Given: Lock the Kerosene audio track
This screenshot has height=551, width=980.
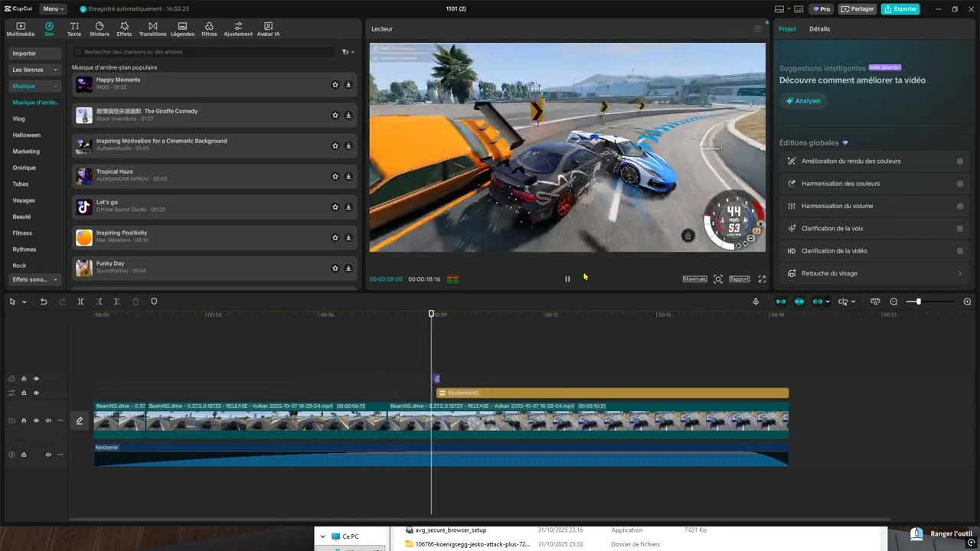Looking at the screenshot, I should pos(24,455).
